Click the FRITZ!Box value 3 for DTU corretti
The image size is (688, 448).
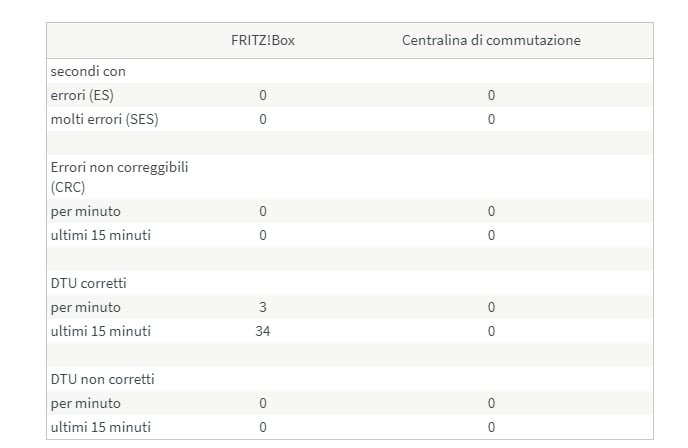pyautogui.click(x=263, y=307)
